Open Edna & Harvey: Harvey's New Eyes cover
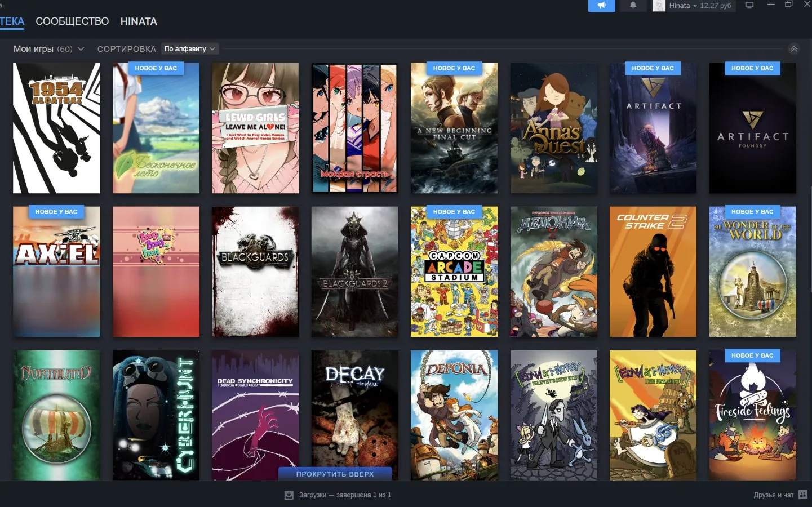Screen dimensions: 812x507 [x=554, y=415]
